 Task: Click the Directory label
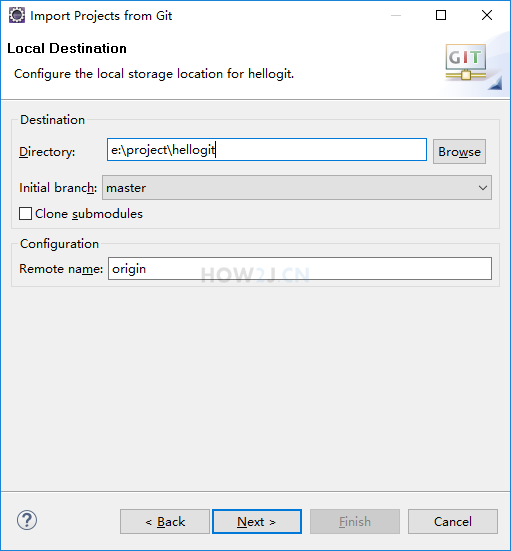click(x=47, y=152)
